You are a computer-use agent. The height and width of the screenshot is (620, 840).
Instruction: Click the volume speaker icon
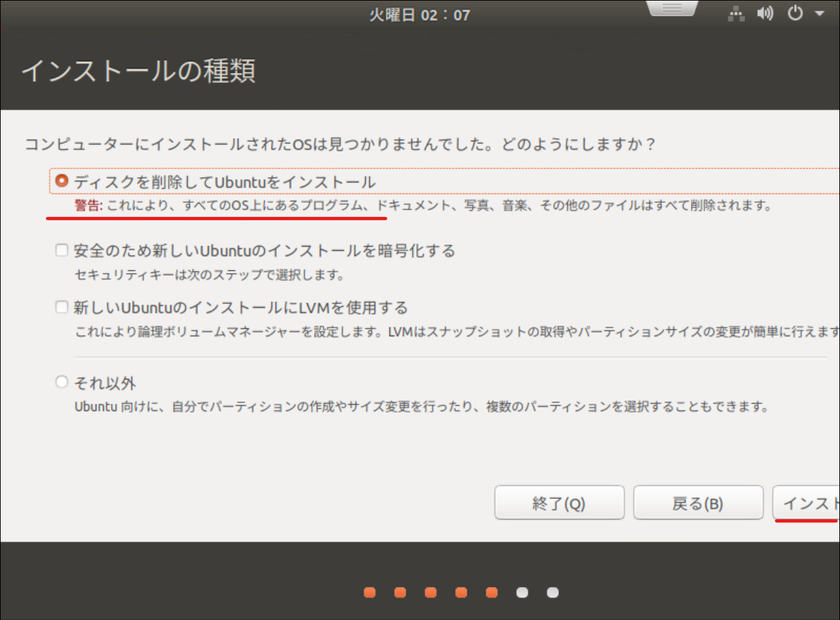point(765,14)
